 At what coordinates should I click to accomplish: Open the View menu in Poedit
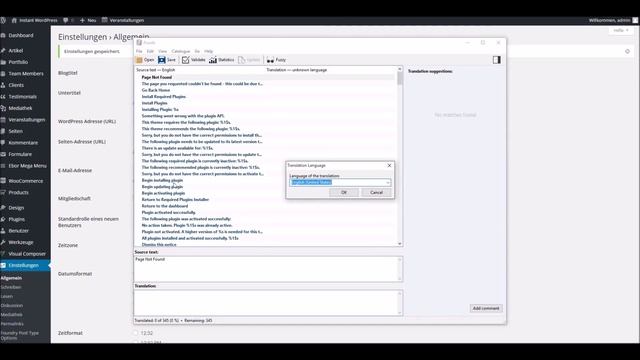162,51
